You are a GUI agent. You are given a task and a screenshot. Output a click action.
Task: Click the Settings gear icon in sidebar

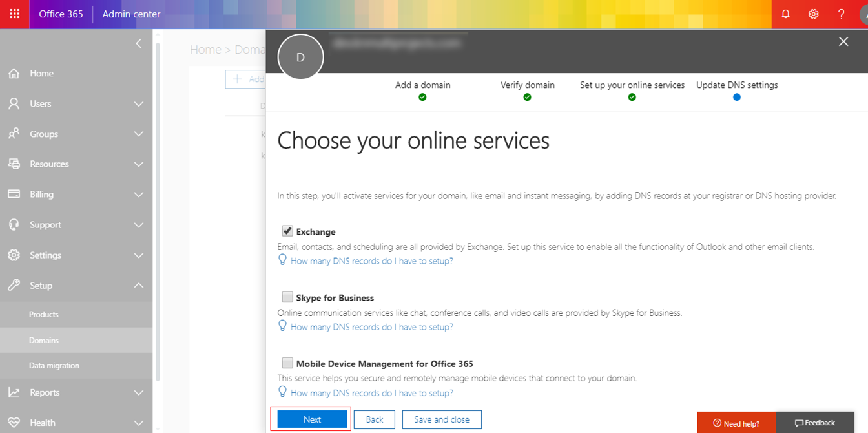pyautogui.click(x=14, y=255)
